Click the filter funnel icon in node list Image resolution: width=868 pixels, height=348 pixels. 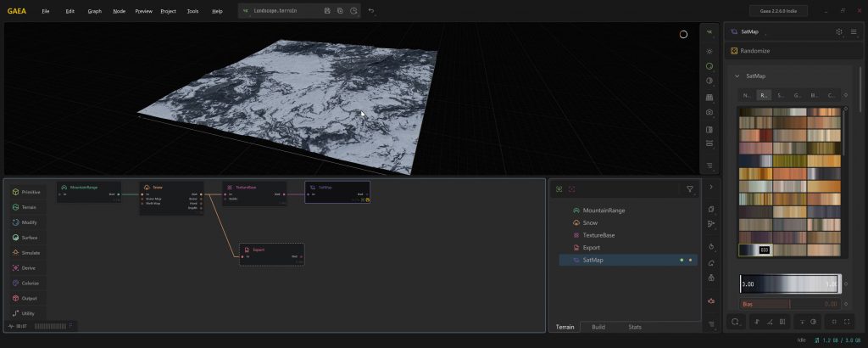point(690,189)
